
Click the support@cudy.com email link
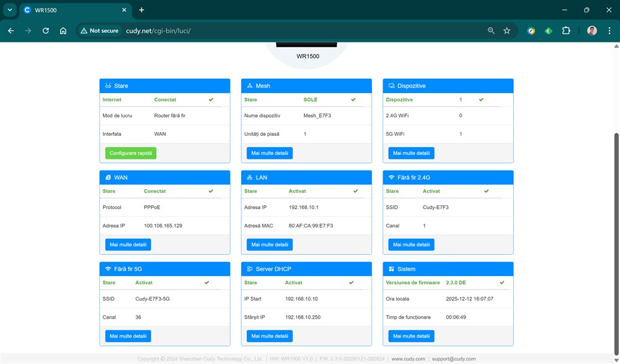click(454, 359)
